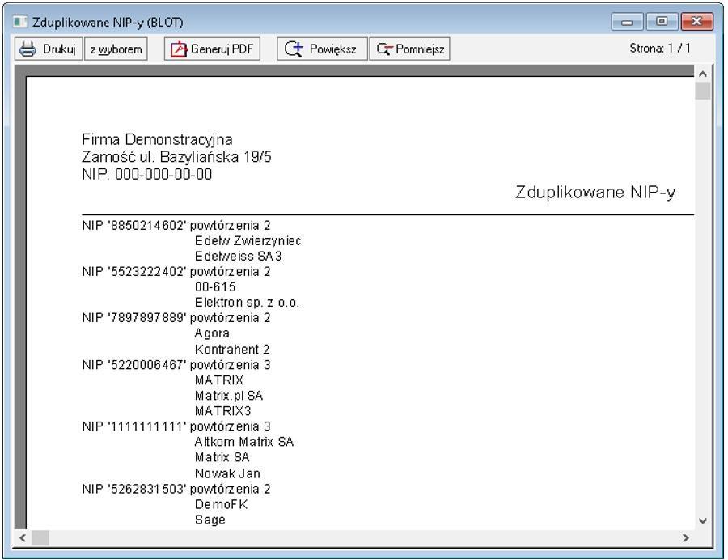
Task: Select the NIP '5220006467' row
Action: (176, 364)
